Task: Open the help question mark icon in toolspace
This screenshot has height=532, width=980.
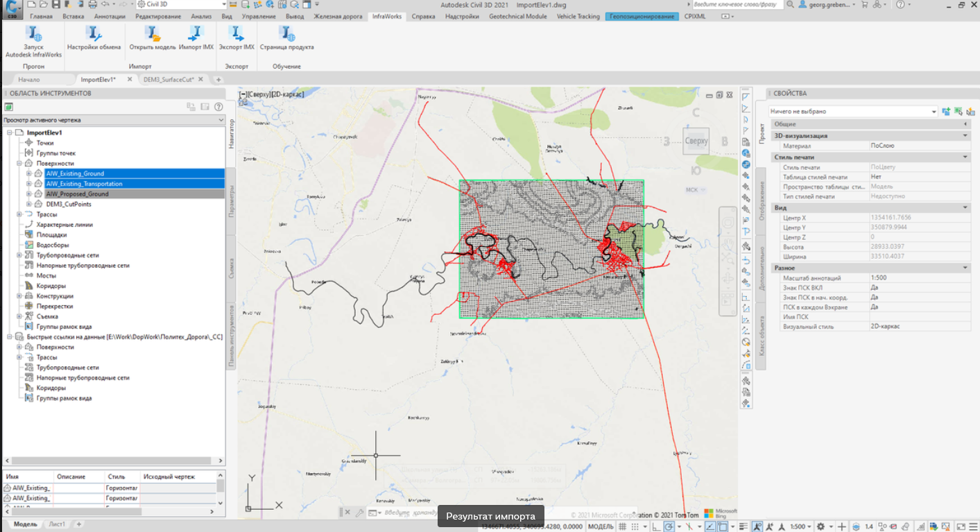Action: [218, 107]
